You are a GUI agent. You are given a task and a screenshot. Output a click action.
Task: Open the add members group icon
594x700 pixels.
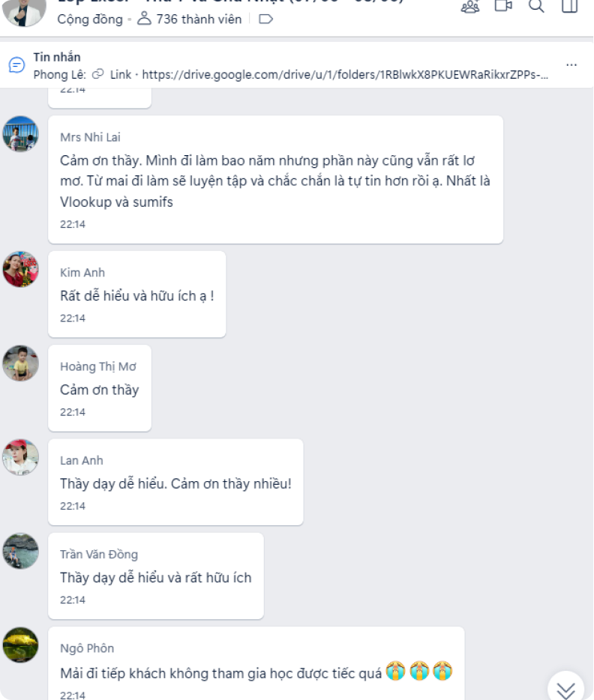(x=469, y=6)
